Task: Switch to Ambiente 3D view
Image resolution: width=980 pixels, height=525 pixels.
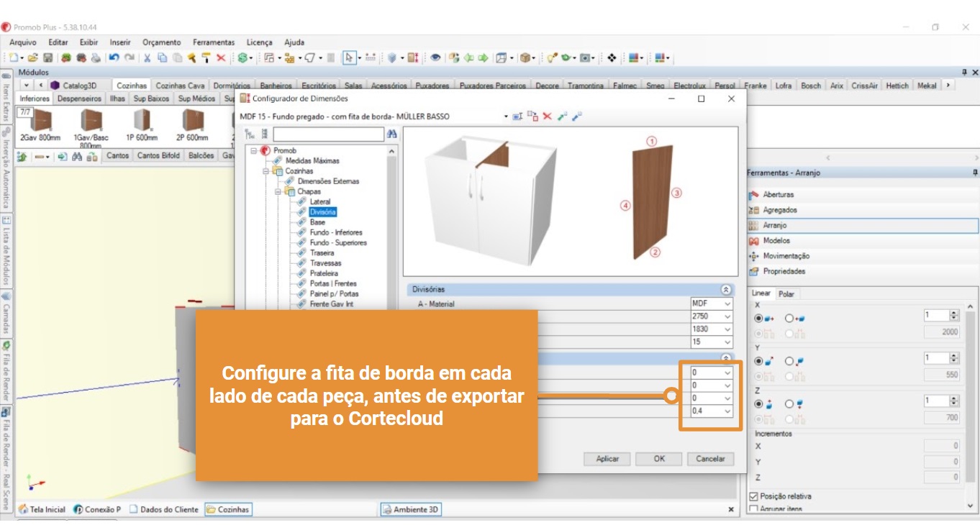Action: click(410, 509)
